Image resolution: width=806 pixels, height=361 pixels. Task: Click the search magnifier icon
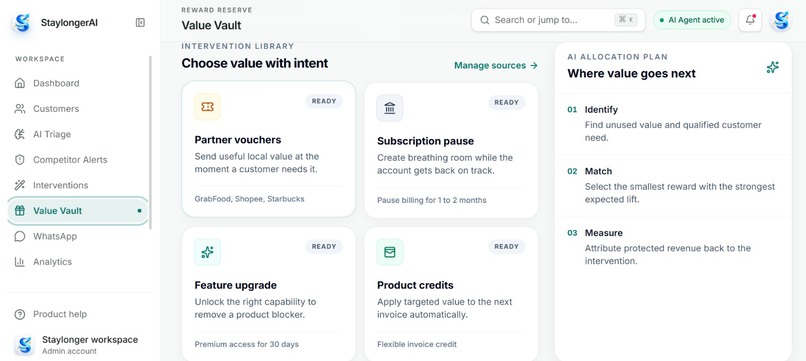(484, 20)
